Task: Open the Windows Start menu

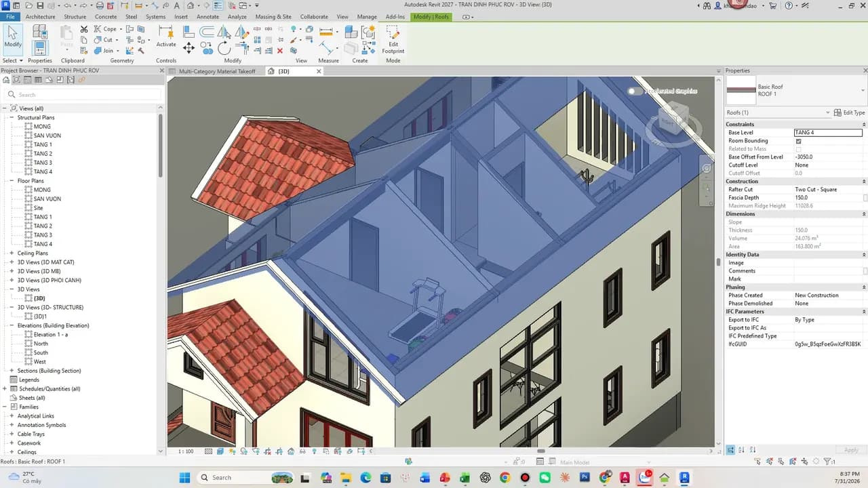Action: [x=184, y=478]
